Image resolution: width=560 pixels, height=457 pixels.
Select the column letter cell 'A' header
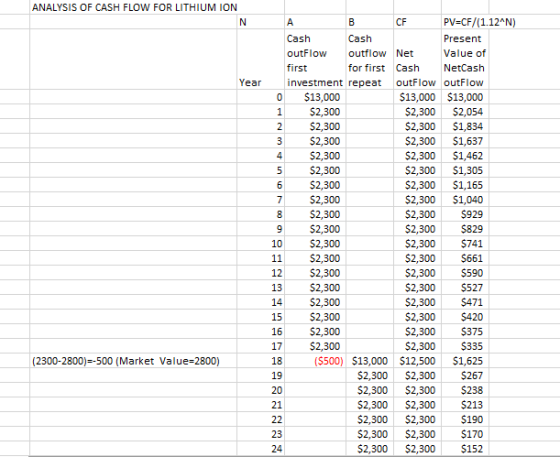(x=315, y=22)
